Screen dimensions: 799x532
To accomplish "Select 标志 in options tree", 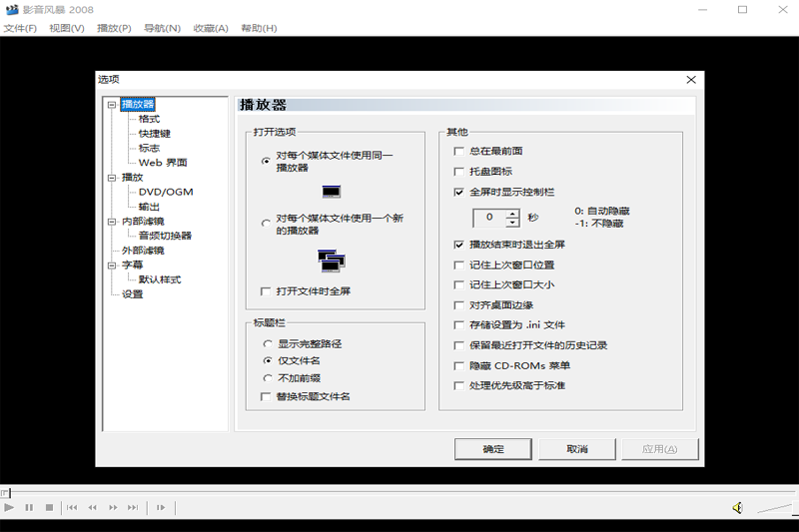I will coord(149,148).
